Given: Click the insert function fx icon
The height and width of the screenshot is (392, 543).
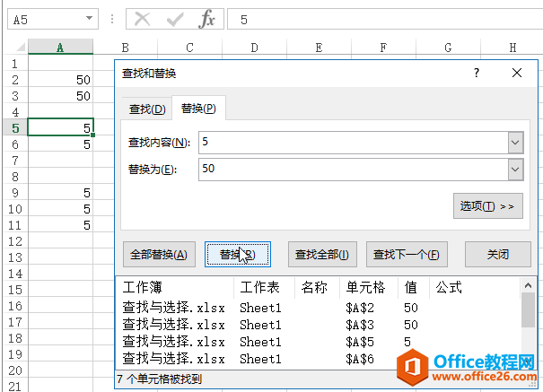Looking at the screenshot, I should point(207,19).
